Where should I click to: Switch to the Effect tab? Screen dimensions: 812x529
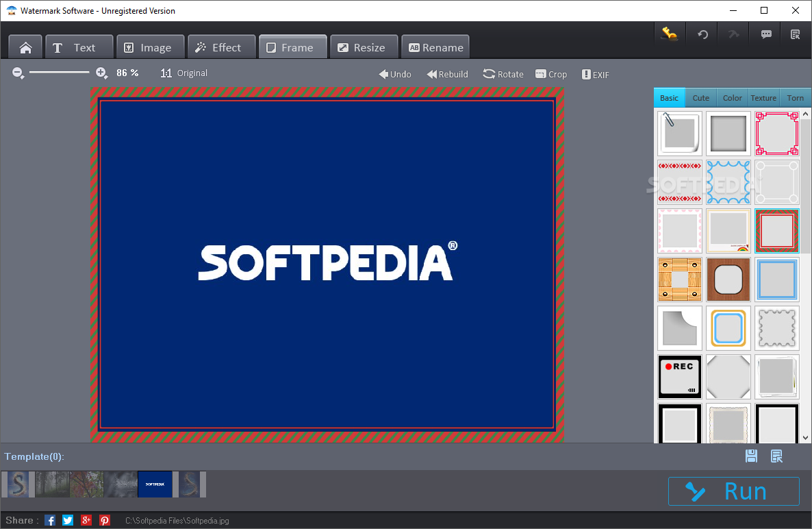tap(222, 47)
